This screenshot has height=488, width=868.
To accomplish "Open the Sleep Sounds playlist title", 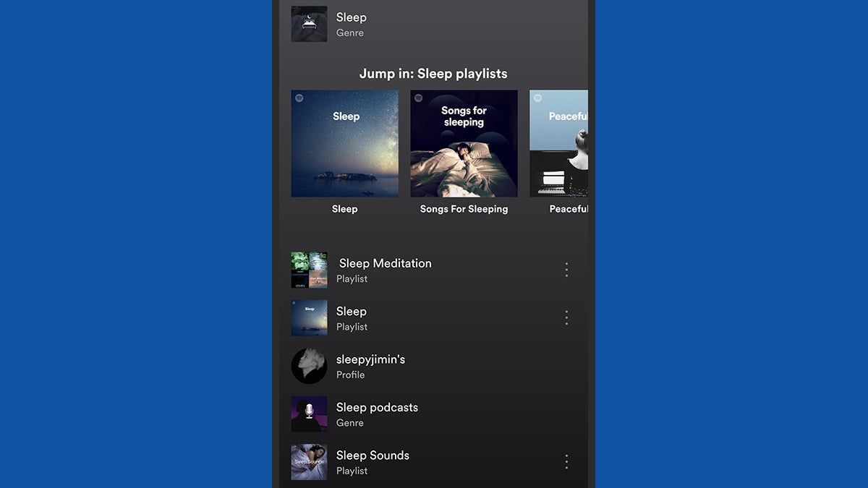I will (373, 455).
